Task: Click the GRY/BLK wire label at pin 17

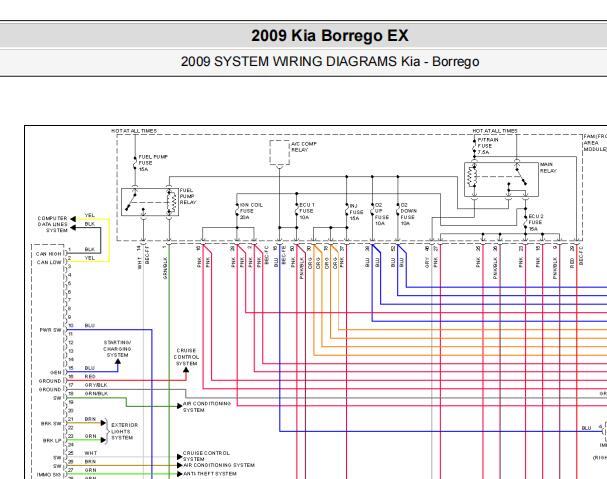Action: 96,385
